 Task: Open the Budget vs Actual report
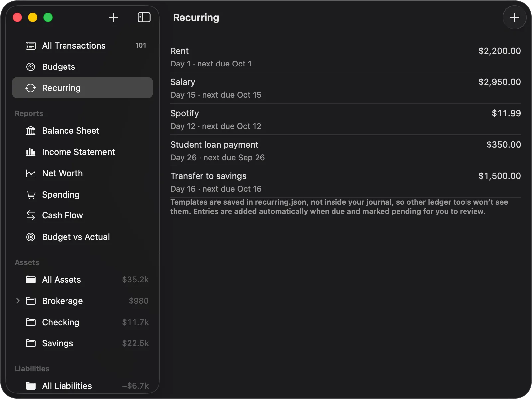click(x=82, y=237)
